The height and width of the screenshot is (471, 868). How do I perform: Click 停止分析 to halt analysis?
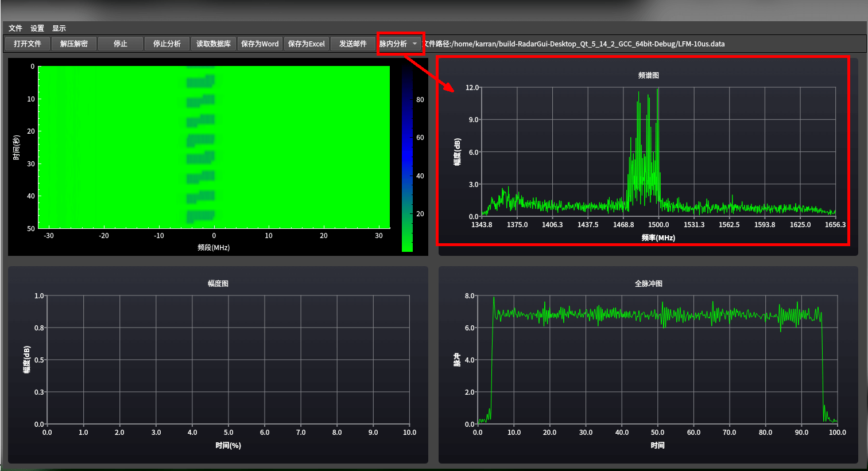pyautogui.click(x=167, y=44)
